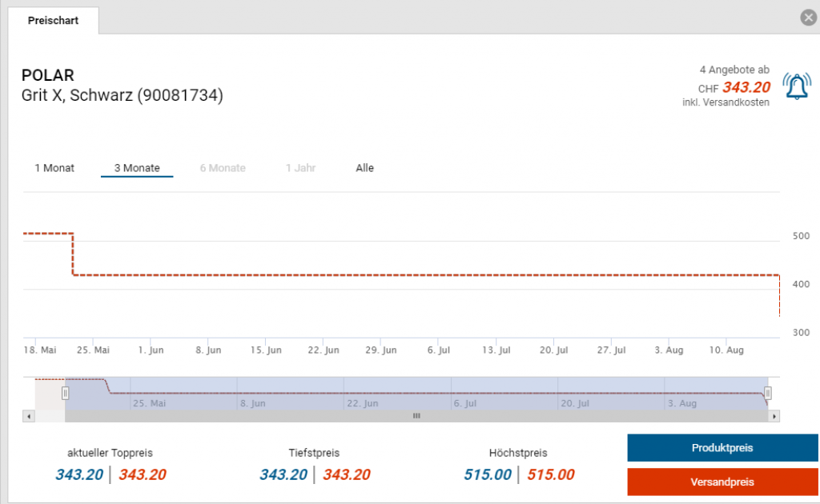Select the 3 Monate time range
Image resolution: width=820 pixels, height=504 pixels.
point(137,168)
